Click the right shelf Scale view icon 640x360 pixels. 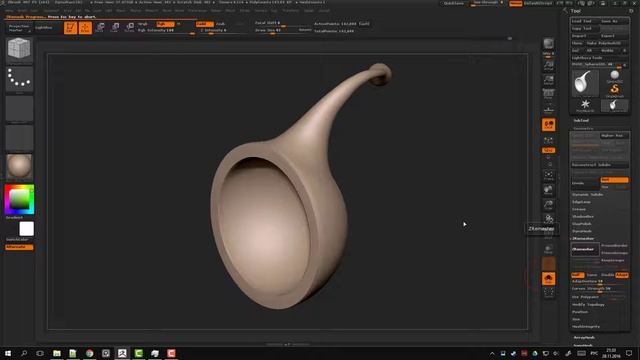point(549,204)
